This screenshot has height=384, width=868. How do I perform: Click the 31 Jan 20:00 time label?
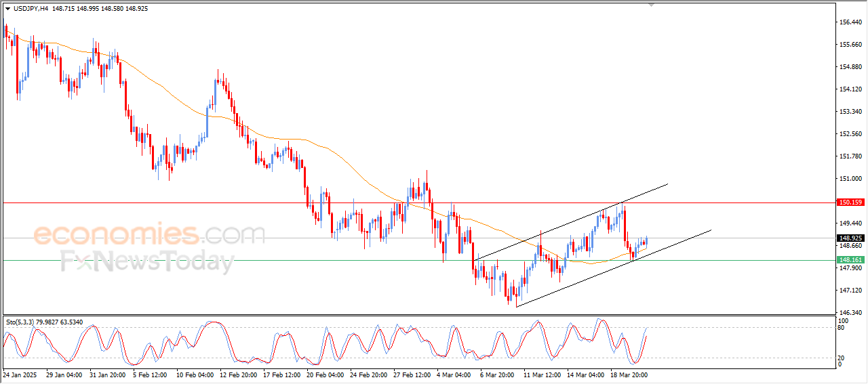tap(107, 375)
